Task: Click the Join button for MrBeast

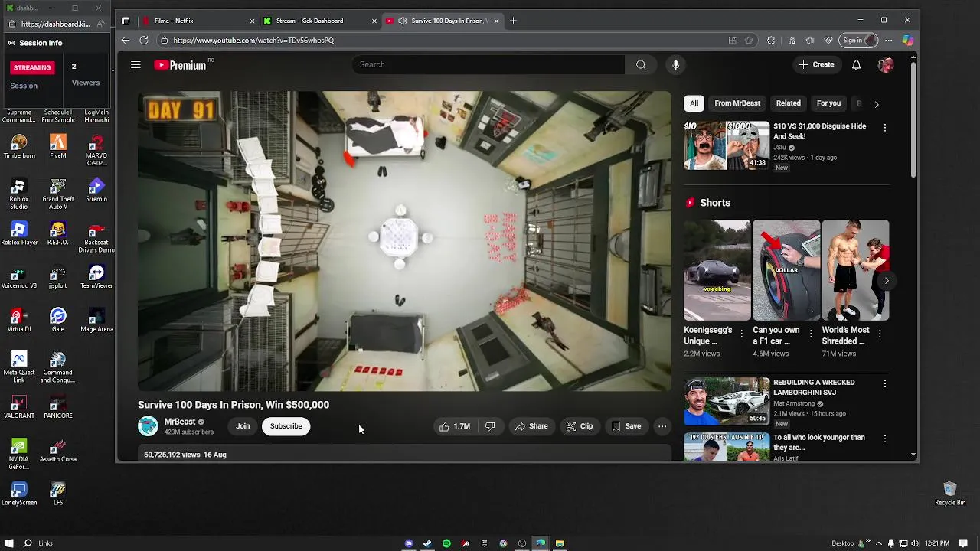Action: pos(243,426)
